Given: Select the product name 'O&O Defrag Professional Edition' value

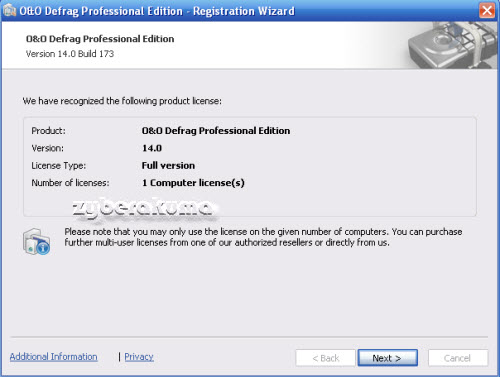Looking at the screenshot, I should 216,131.
